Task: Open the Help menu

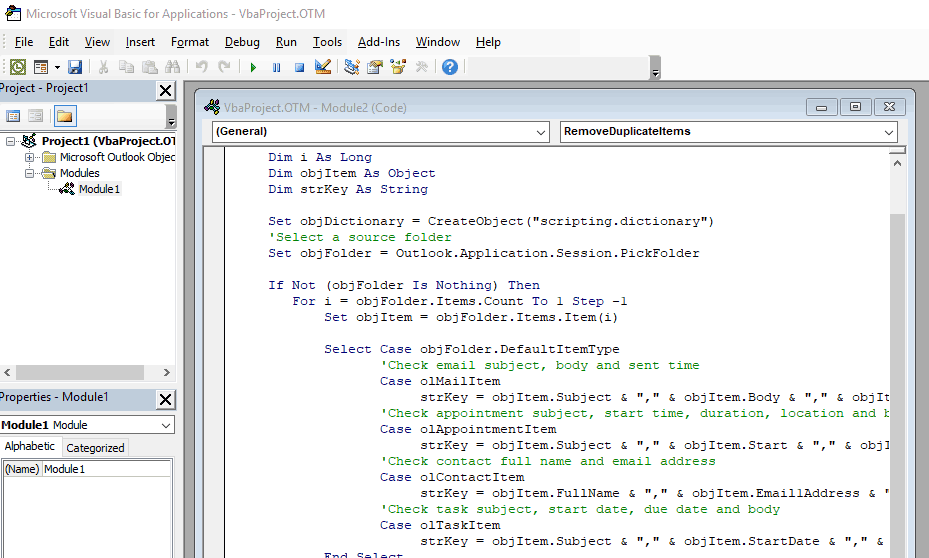Action: tap(488, 42)
